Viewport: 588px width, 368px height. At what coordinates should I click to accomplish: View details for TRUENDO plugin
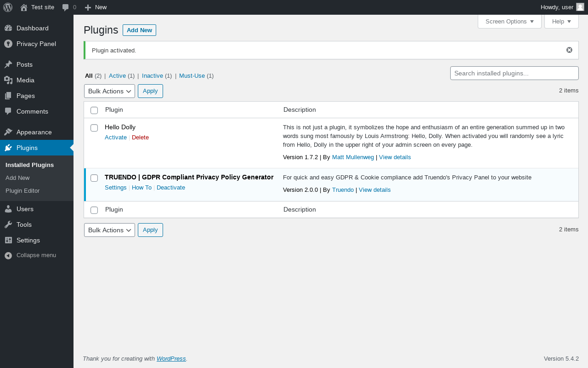tap(374, 190)
